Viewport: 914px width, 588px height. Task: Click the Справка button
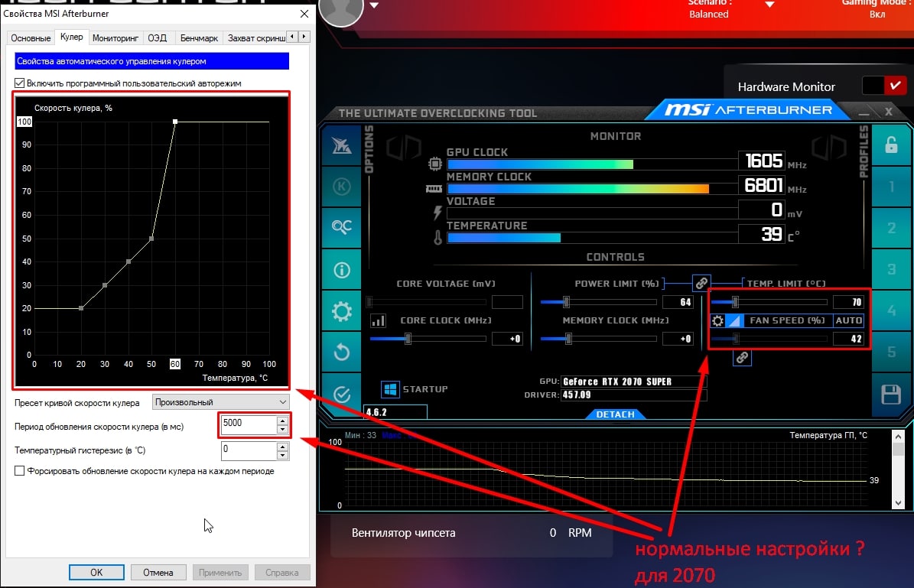tap(282, 572)
